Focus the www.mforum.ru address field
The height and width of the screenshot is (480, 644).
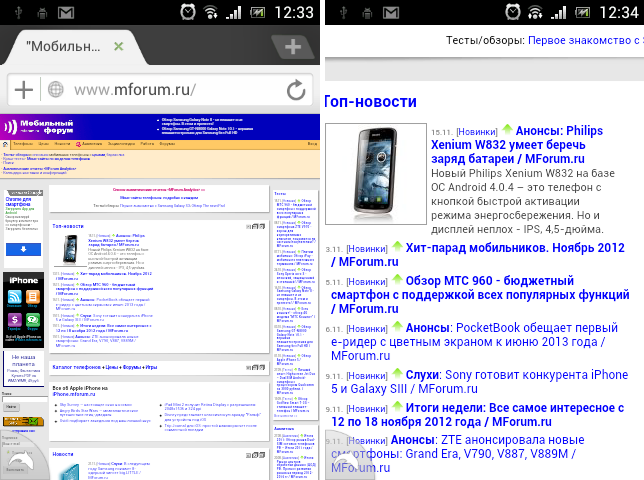[x=170, y=90]
